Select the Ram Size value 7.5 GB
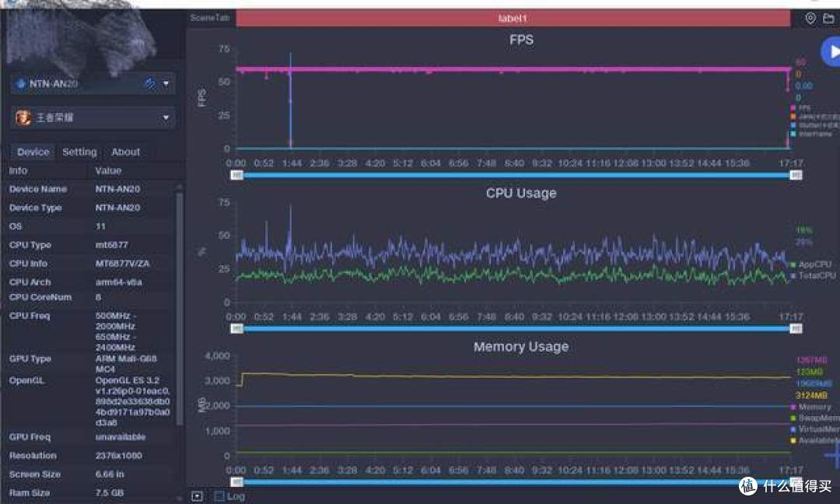840x504 pixels. (110, 493)
